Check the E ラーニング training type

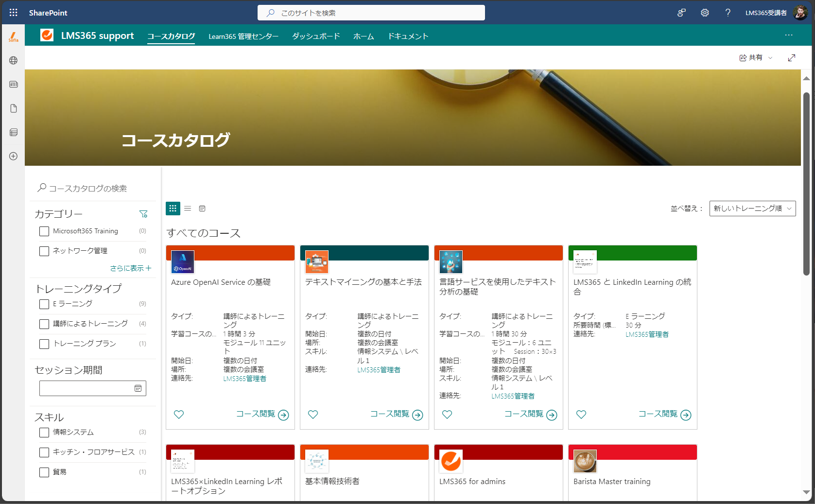[x=44, y=304]
